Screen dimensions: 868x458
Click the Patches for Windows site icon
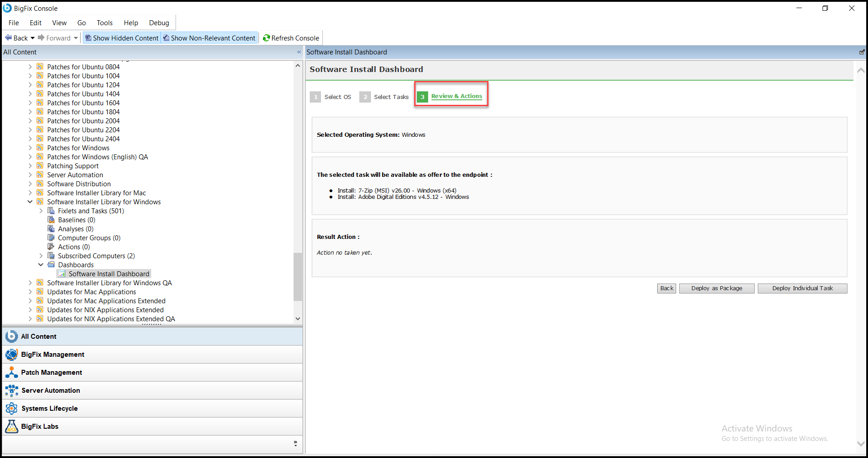(x=40, y=148)
